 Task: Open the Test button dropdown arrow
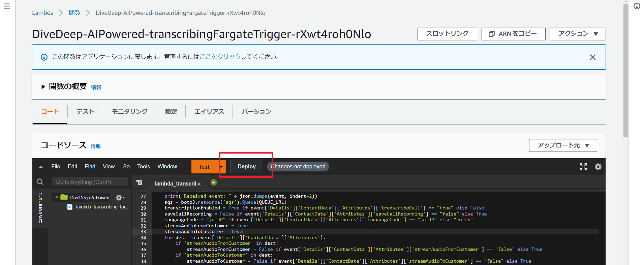click(221, 167)
